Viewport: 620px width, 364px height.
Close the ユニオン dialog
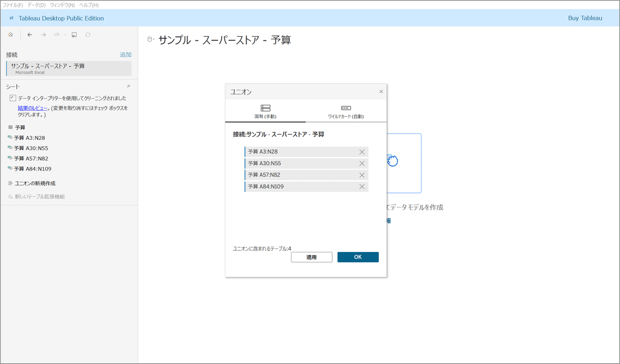click(381, 91)
